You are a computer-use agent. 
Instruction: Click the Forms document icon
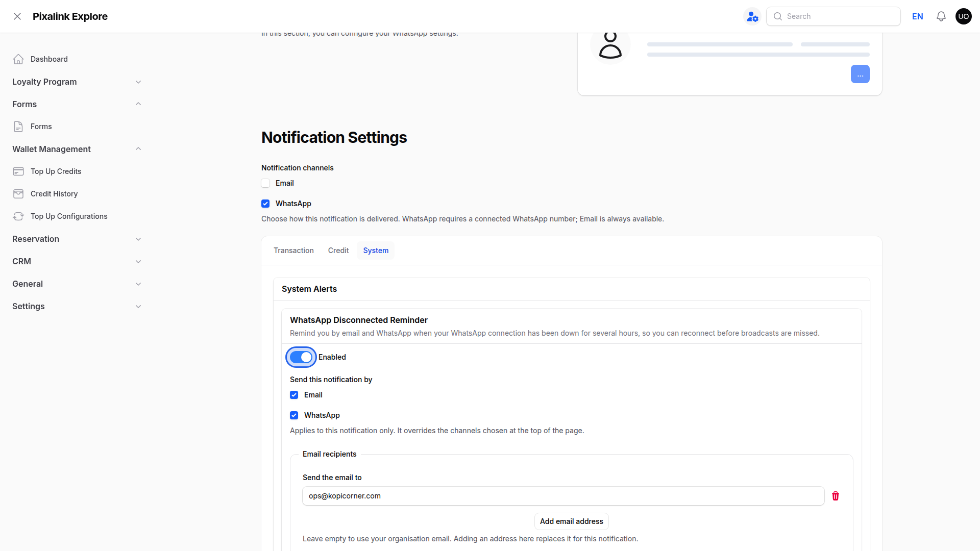point(18,127)
